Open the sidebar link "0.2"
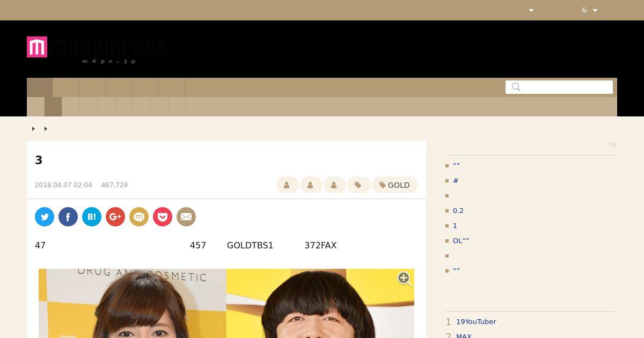Image resolution: width=644 pixels, height=338 pixels. pos(458,211)
